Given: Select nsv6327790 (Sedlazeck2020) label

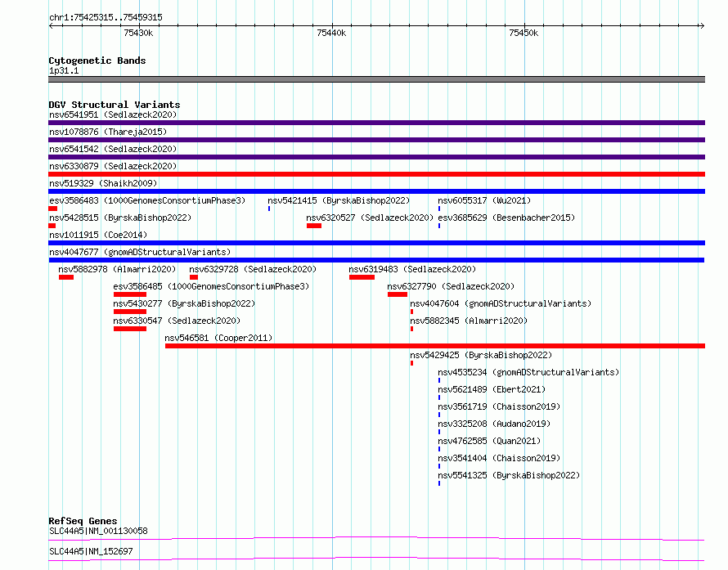Looking at the screenshot, I should click(451, 286).
